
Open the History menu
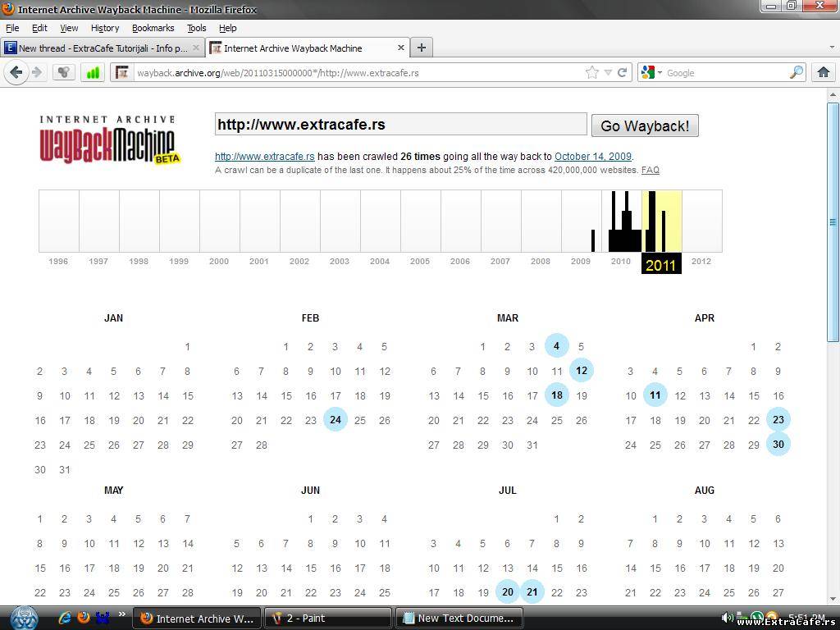(x=105, y=28)
